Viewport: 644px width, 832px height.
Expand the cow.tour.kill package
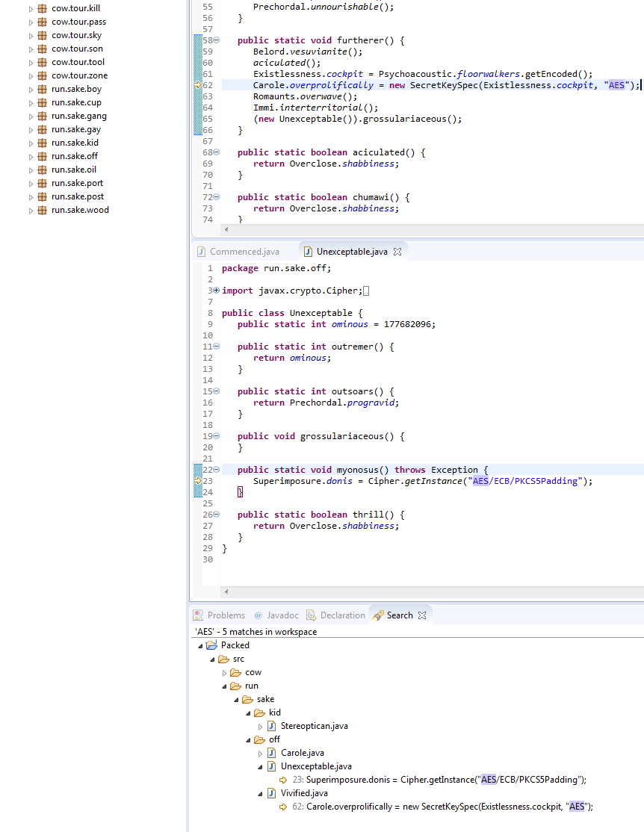[x=31, y=9]
